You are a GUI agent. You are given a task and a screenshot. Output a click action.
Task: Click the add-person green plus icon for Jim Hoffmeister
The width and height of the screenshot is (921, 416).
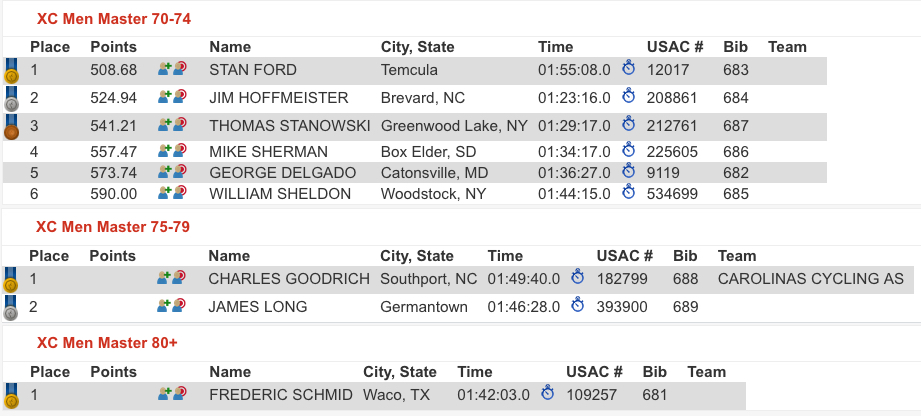164,97
